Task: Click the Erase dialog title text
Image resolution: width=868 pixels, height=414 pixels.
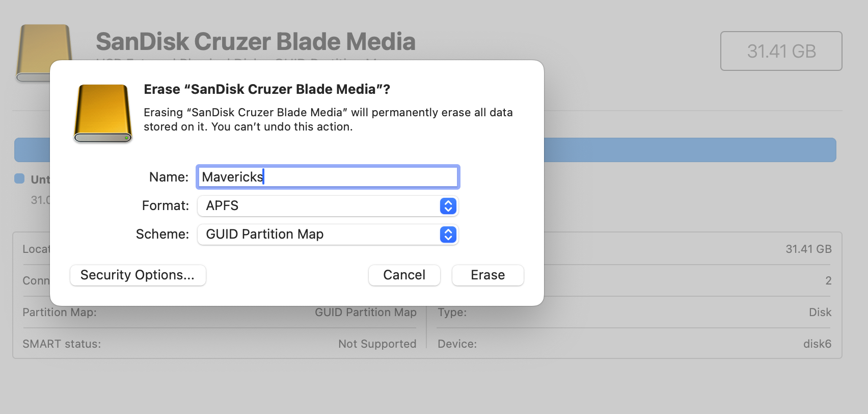Action: point(267,89)
